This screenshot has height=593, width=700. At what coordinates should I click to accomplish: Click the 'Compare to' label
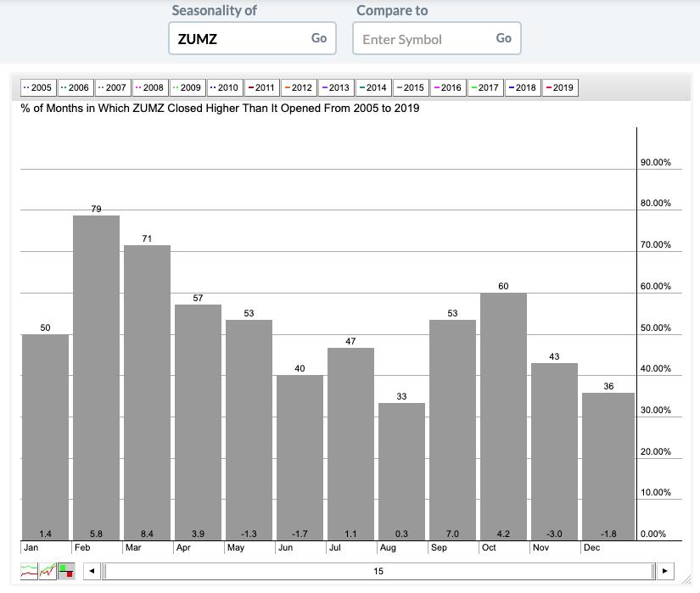(x=392, y=10)
